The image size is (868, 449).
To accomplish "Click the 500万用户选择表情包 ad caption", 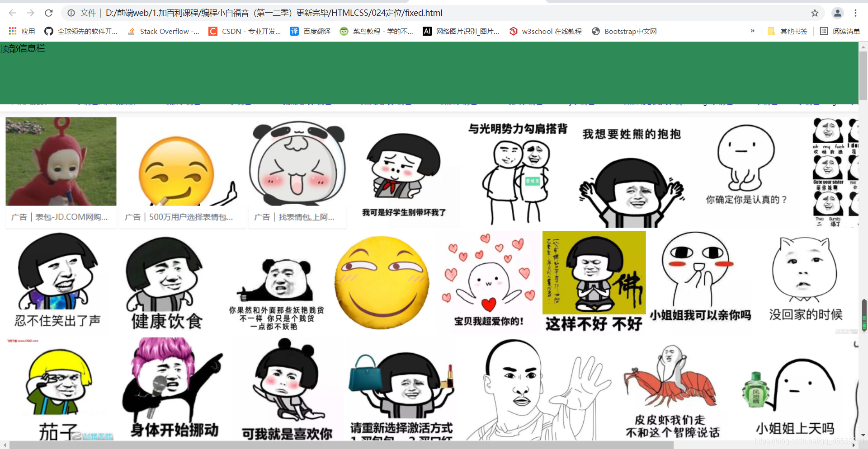I will point(179,217).
